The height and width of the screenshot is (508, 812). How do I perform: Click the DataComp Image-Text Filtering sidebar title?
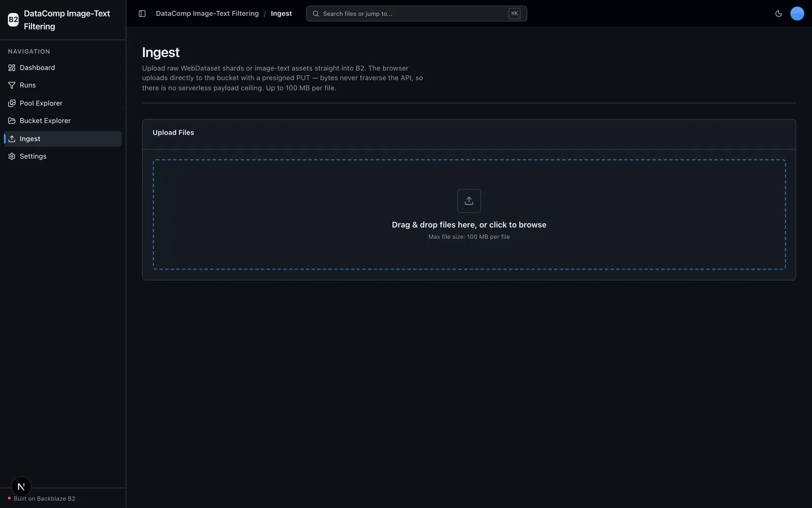(66, 20)
